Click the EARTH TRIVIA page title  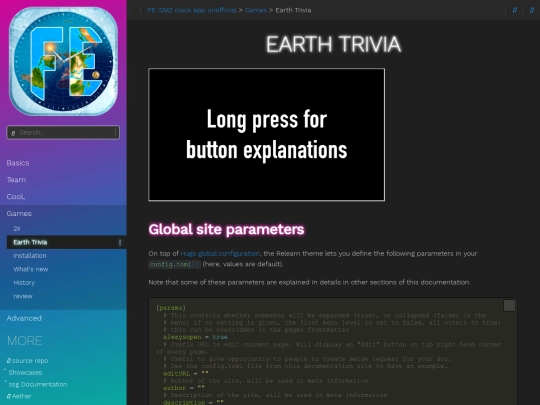click(x=333, y=44)
